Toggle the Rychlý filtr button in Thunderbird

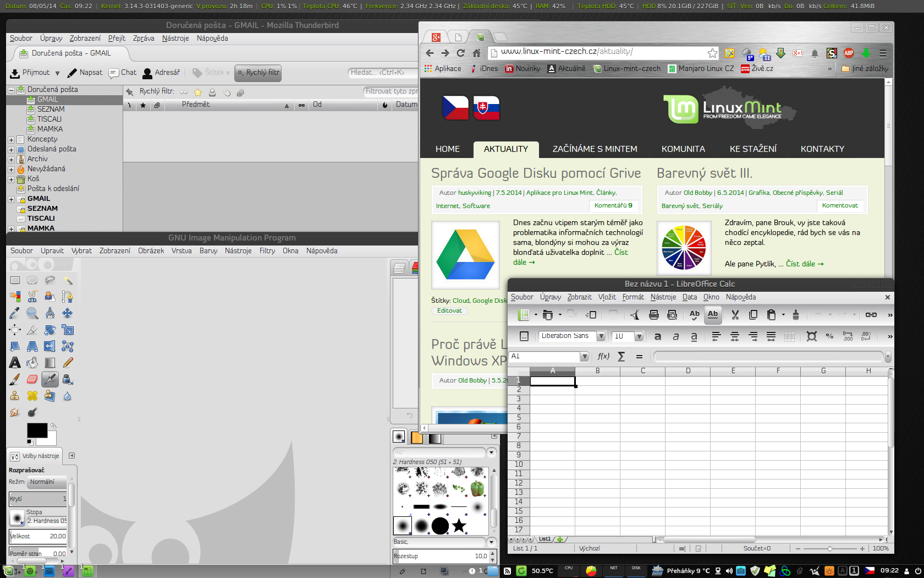click(x=258, y=73)
